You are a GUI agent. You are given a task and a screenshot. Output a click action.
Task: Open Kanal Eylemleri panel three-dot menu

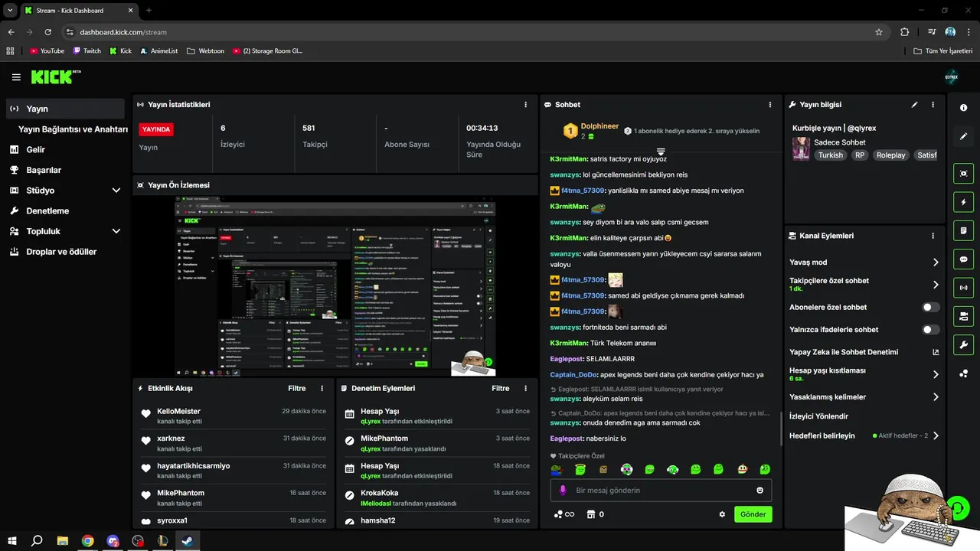click(933, 236)
